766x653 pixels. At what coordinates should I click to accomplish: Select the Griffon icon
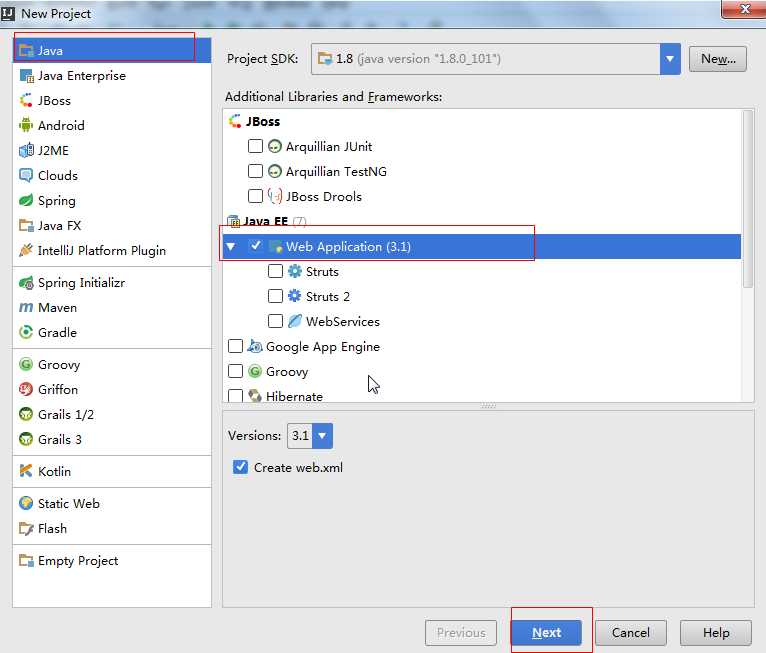point(26,389)
